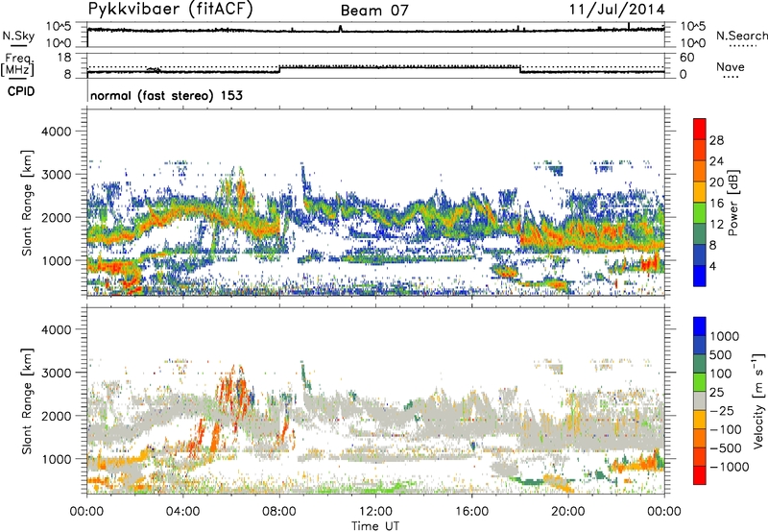Click the 'normal (fast stereo) 153' CPID text

pyautogui.click(x=166, y=95)
